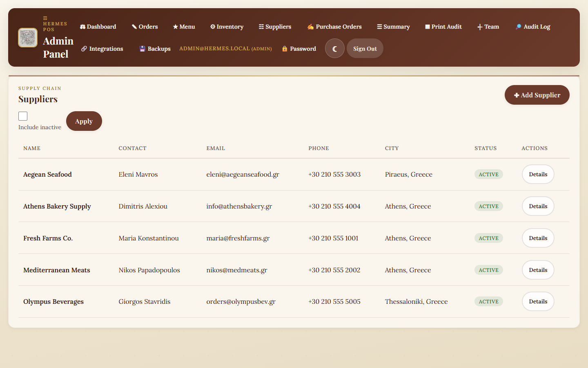Sign out of the Admin Panel
This screenshot has height=368, width=588.
pyautogui.click(x=365, y=48)
